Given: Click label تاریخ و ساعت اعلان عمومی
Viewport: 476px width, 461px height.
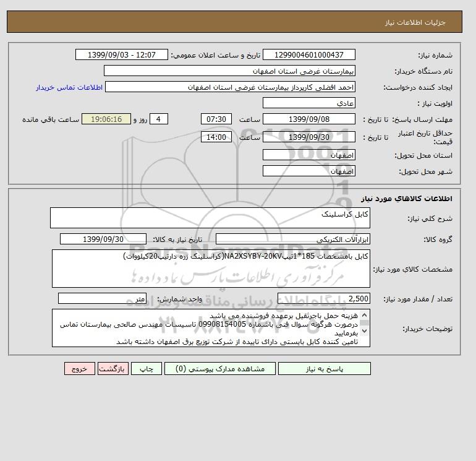Looking at the screenshot, I should tap(216, 55).
